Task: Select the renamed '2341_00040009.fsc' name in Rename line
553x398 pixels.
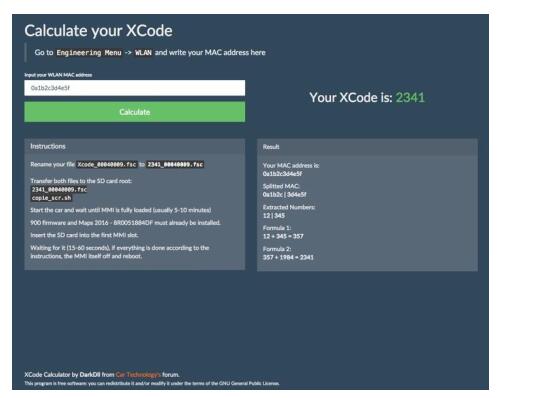Action: pos(175,165)
